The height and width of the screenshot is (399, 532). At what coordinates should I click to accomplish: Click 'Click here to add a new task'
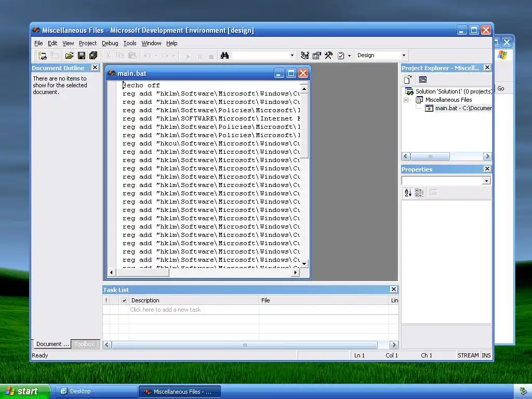tap(165, 310)
